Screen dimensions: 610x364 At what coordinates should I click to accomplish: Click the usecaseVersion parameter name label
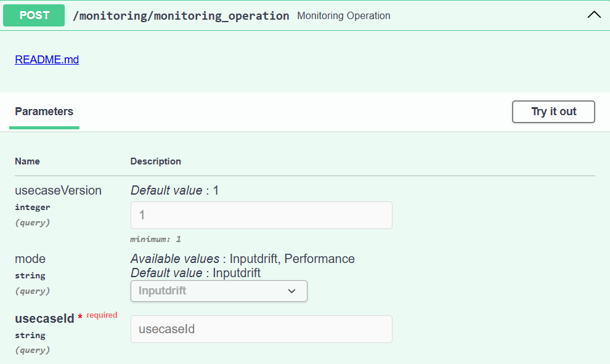tap(58, 190)
